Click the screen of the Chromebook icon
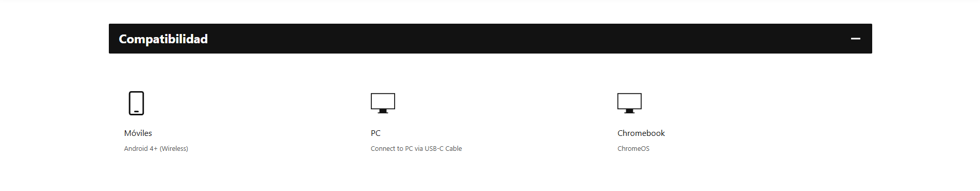The image size is (980, 191). tap(629, 101)
